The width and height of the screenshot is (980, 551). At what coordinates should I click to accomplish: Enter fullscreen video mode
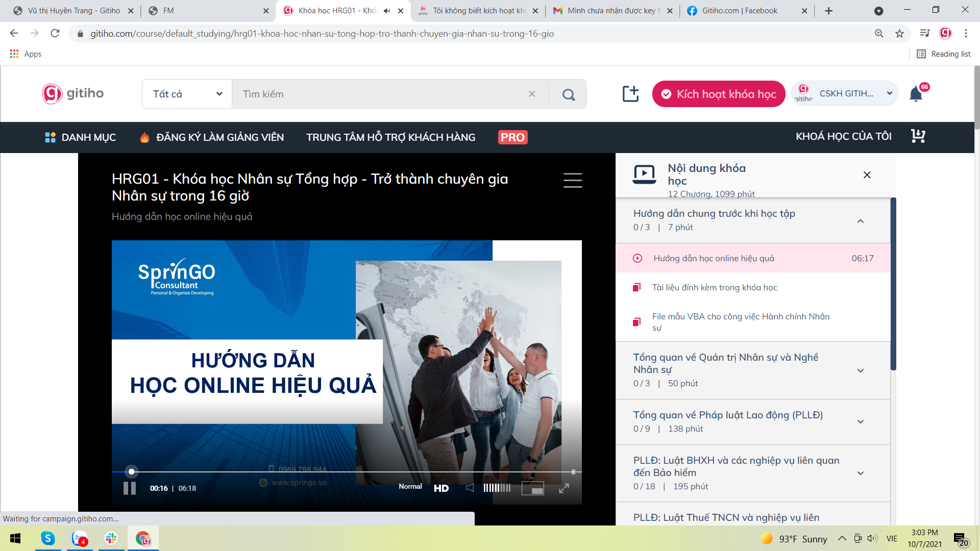click(563, 488)
